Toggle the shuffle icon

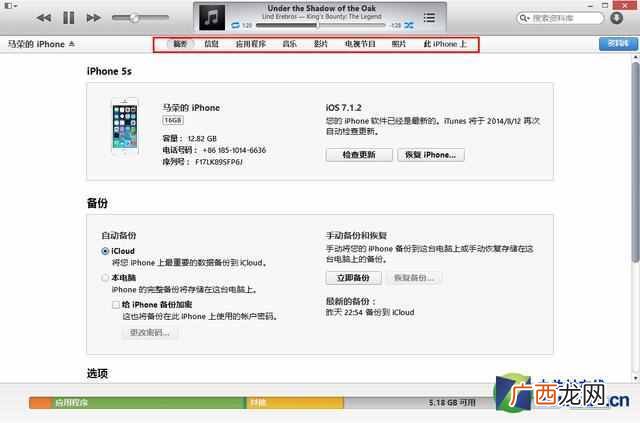(x=409, y=25)
